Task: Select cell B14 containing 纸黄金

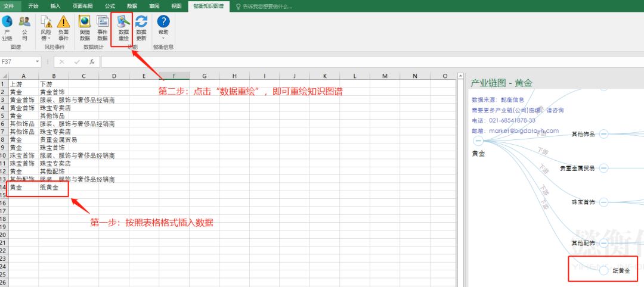Action: (54, 188)
